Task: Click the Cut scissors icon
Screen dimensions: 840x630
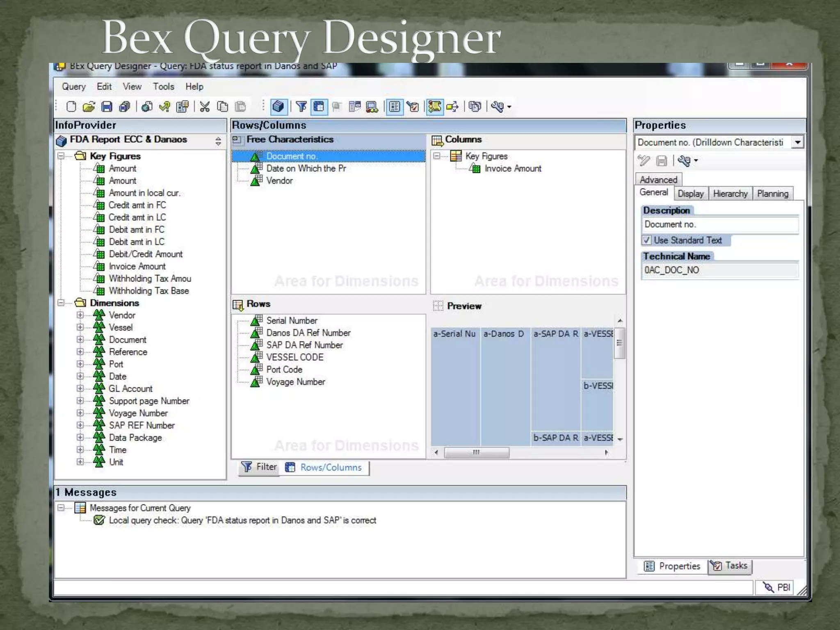Action: coord(205,107)
